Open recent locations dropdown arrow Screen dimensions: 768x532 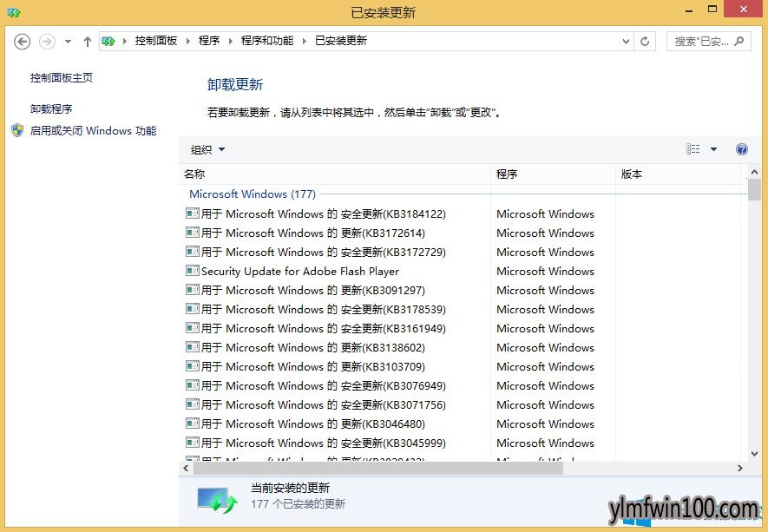[68, 42]
